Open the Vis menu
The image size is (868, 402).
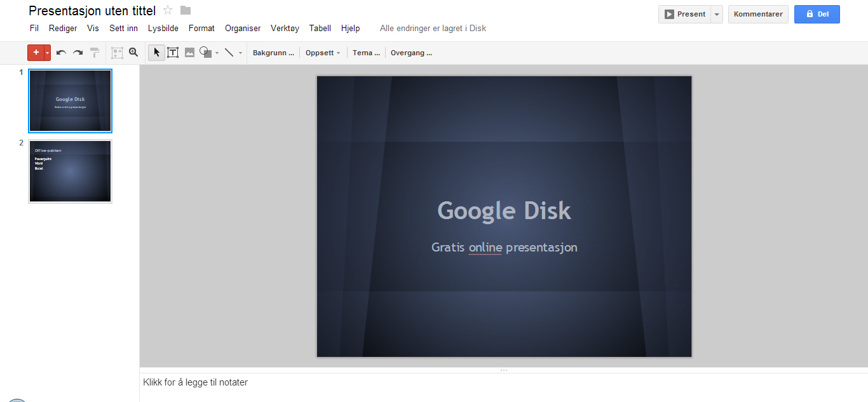click(x=93, y=28)
